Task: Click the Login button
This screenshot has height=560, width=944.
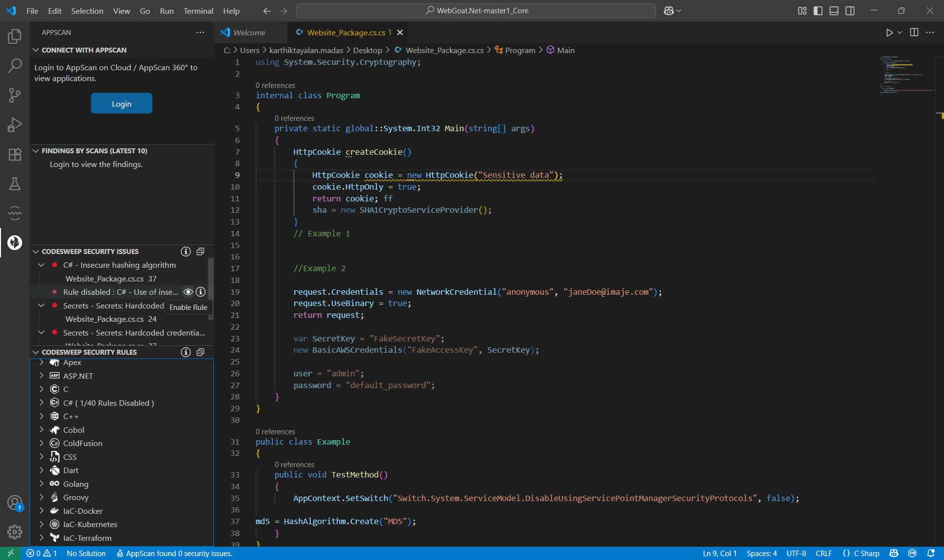Action: pyautogui.click(x=121, y=104)
